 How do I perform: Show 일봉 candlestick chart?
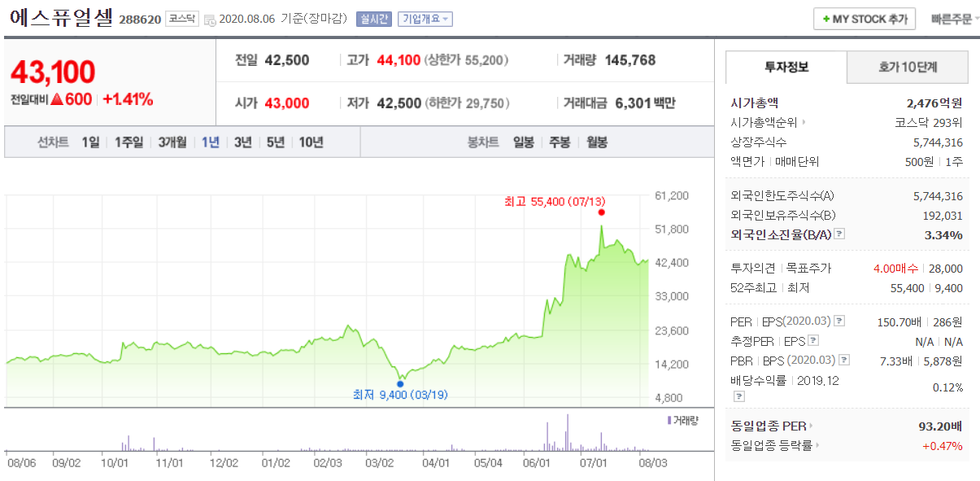pyautogui.click(x=523, y=142)
